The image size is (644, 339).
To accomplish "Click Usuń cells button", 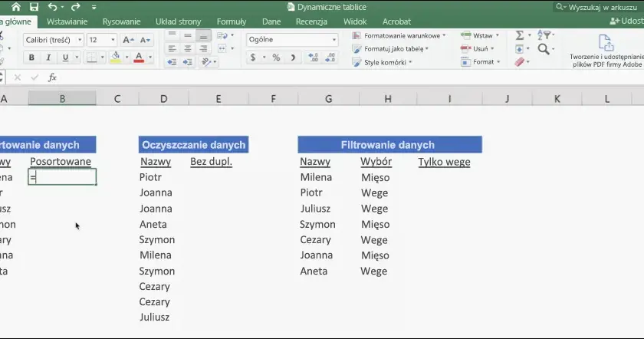I will (x=477, y=49).
